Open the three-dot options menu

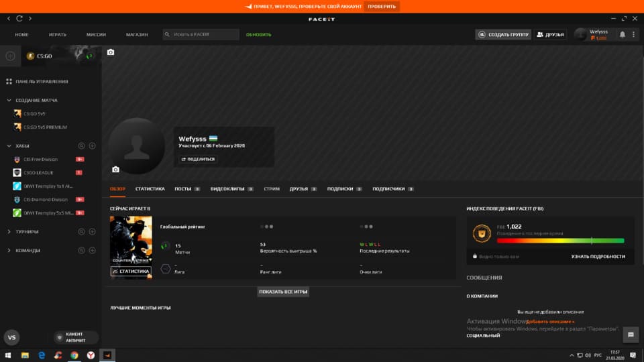(634, 34)
